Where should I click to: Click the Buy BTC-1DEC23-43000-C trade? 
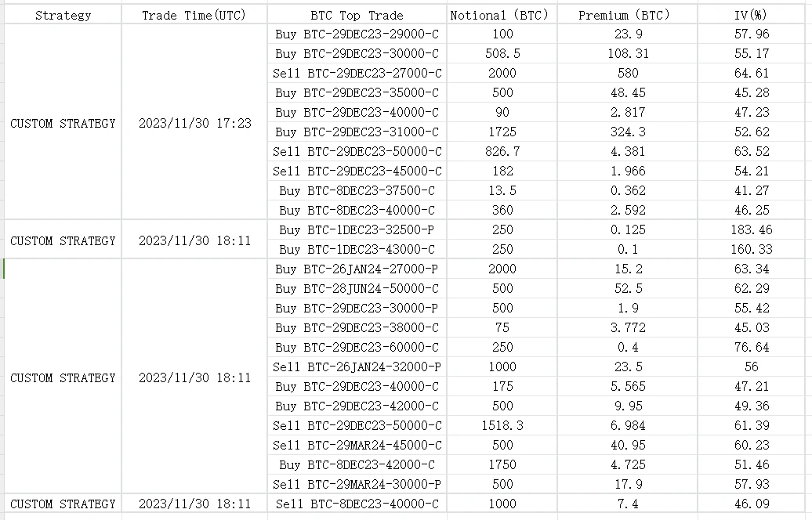(357, 249)
